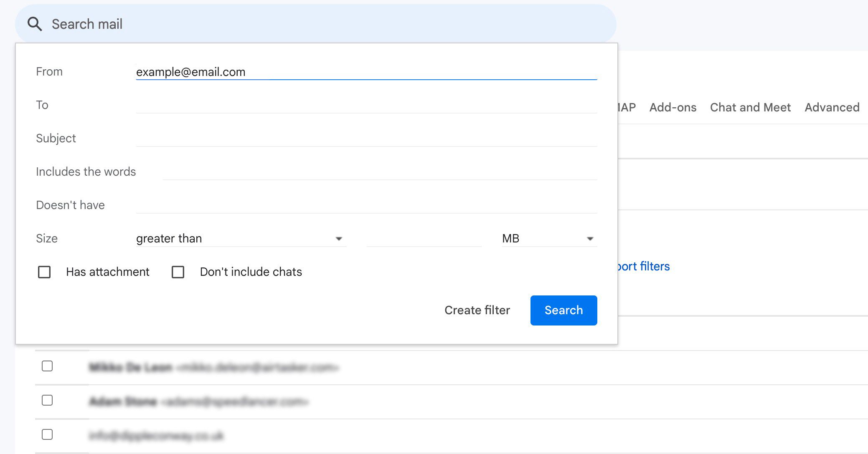Screen dimensions: 868x454
Task: Go to the Add-ons tab
Action: [x=673, y=107]
